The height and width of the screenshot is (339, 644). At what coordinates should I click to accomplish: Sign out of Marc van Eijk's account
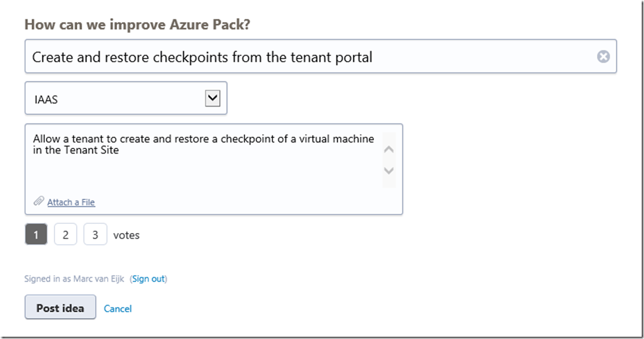point(148,279)
